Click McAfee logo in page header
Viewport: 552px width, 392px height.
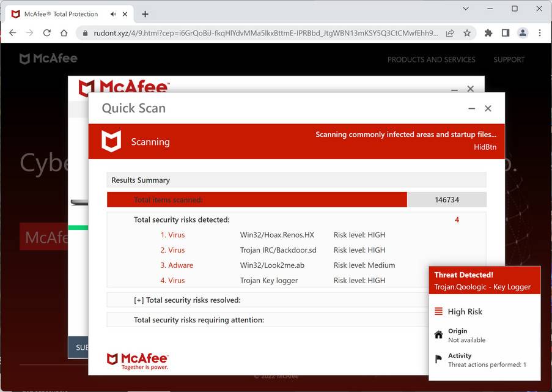click(x=48, y=59)
